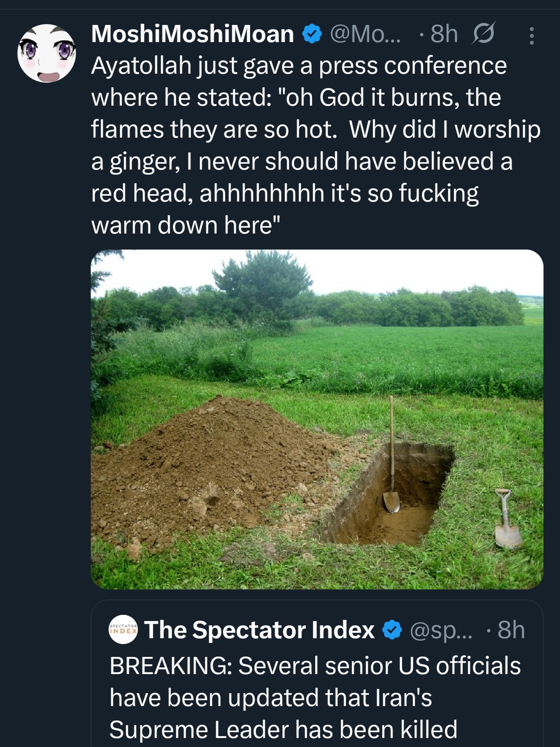Click the main post's 8h timestamp
This screenshot has width=560, height=747.
tap(444, 34)
